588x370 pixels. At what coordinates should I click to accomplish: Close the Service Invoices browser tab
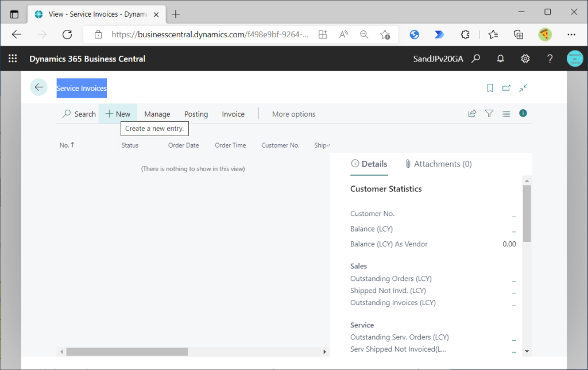pyautogui.click(x=156, y=14)
